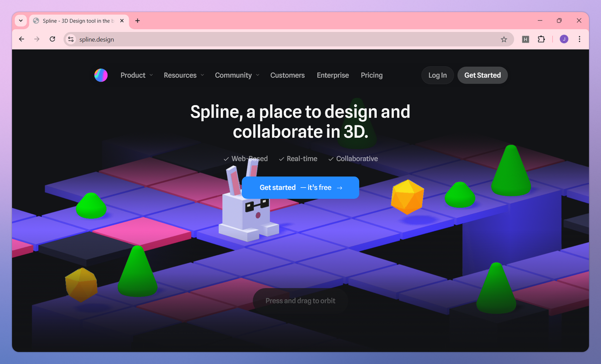Screen dimensions: 601x364
Task: Select the Pricing menu item
Action: pyautogui.click(x=371, y=75)
